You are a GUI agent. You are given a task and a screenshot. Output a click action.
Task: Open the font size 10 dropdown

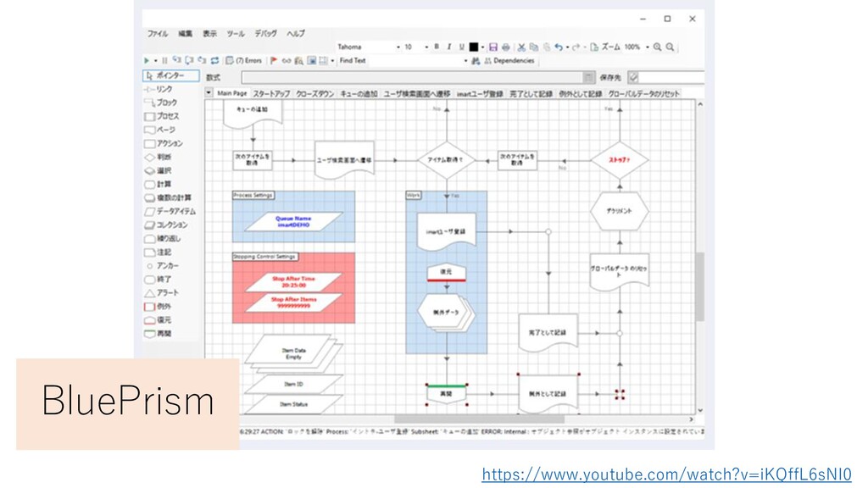click(x=426, y=47)
